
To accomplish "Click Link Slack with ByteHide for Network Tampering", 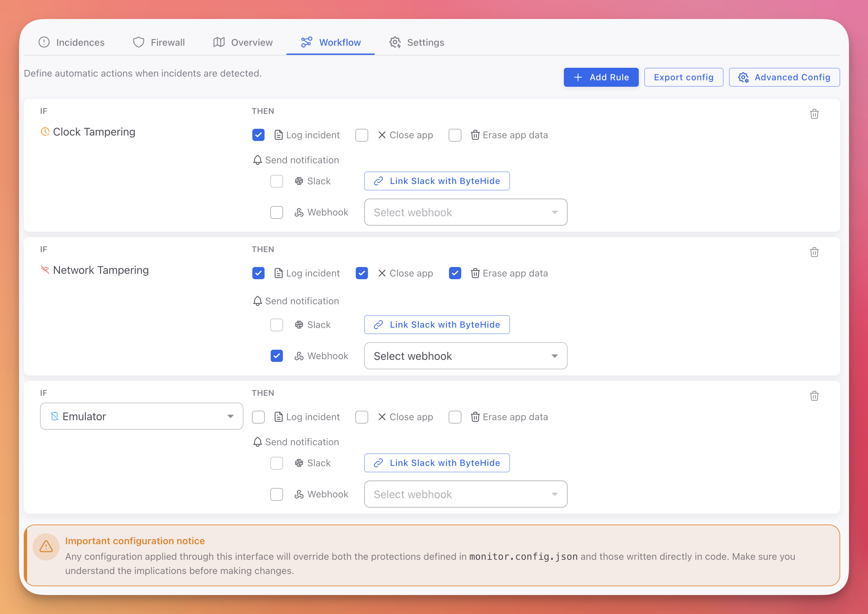I will coord(436,324).
